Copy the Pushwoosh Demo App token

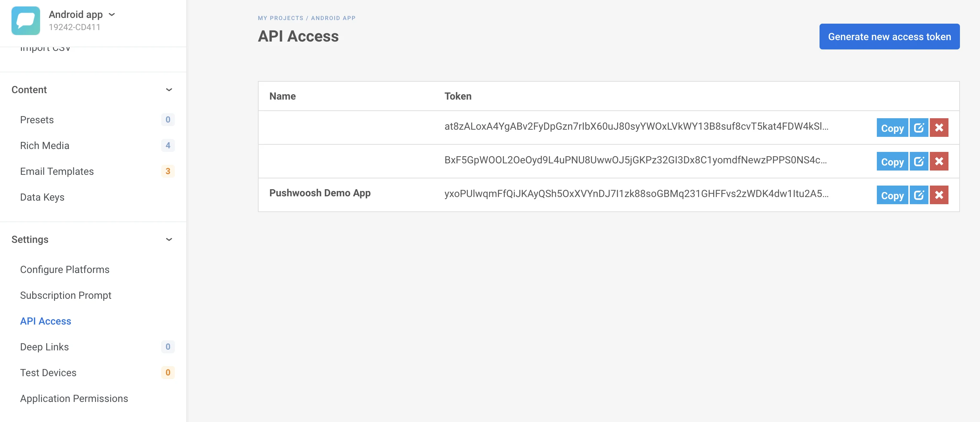pos(892,195)
